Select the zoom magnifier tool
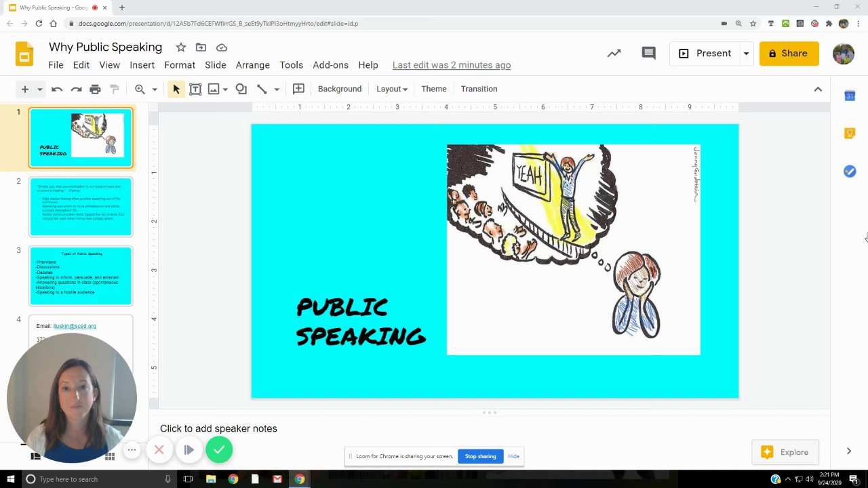The height and width of the screenshot is (488, 868). point(140,89)
